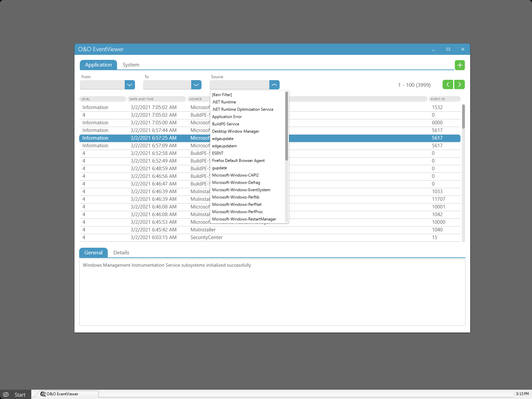Click the event list vertical scrollbar

(464, 116)
